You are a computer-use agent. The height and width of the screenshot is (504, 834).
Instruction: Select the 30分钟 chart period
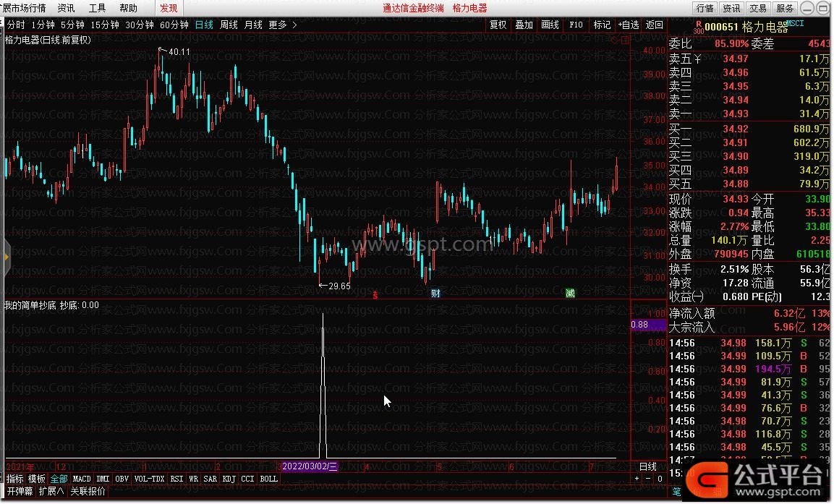pyautogui.click(x=140, y=25)
